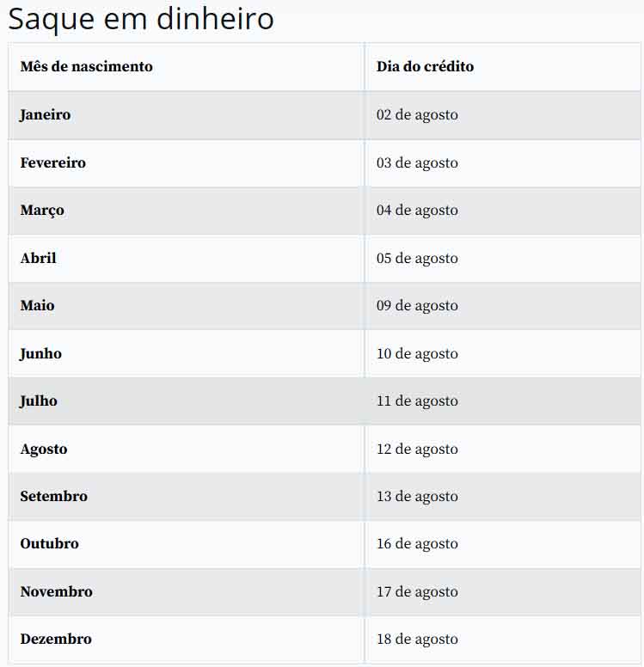Image resolution: width=644 pixels, height=667 pixels.
Task: Click the Junho month cell
Action: click(41, 354)
